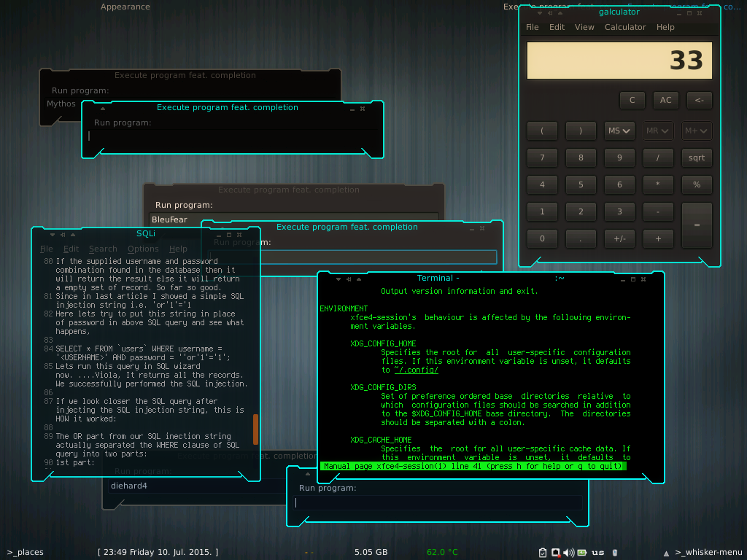Click the ~/.config/ underlined path in Terminal

click(417, 370)
